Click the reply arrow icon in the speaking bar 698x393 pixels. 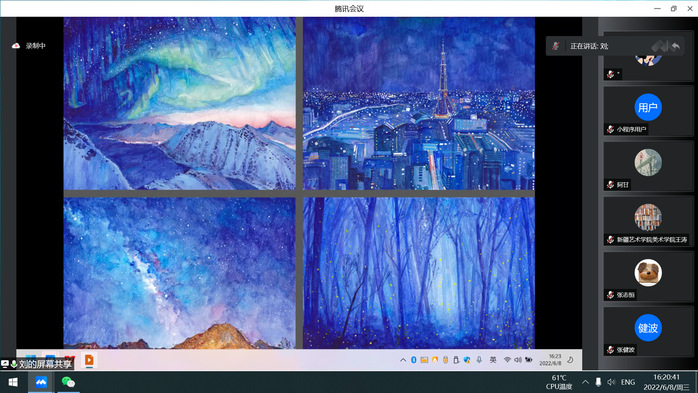[676, 46]
